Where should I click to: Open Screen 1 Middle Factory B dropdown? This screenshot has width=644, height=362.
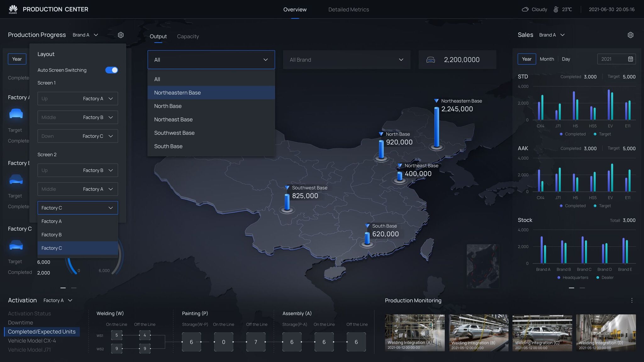coord(78,117)
